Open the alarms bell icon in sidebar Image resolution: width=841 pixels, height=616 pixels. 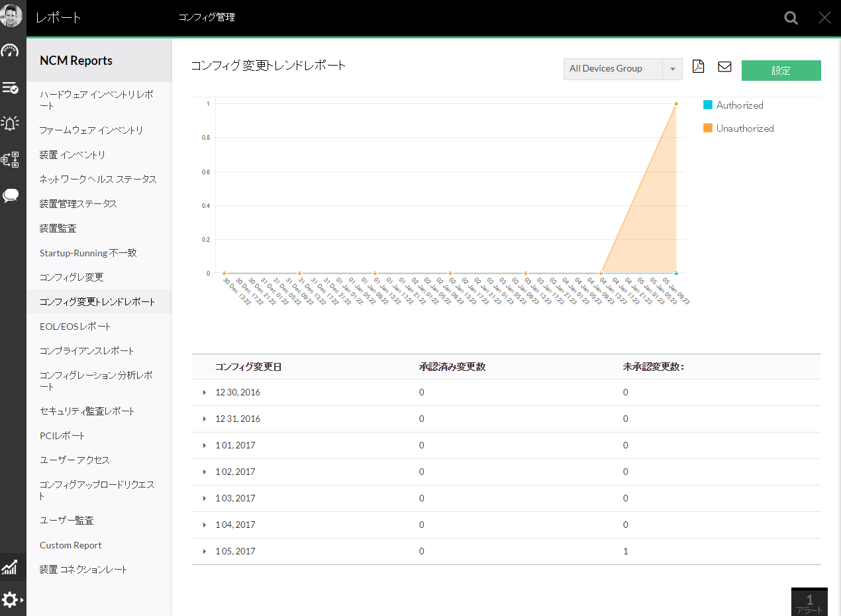[11, 123]
